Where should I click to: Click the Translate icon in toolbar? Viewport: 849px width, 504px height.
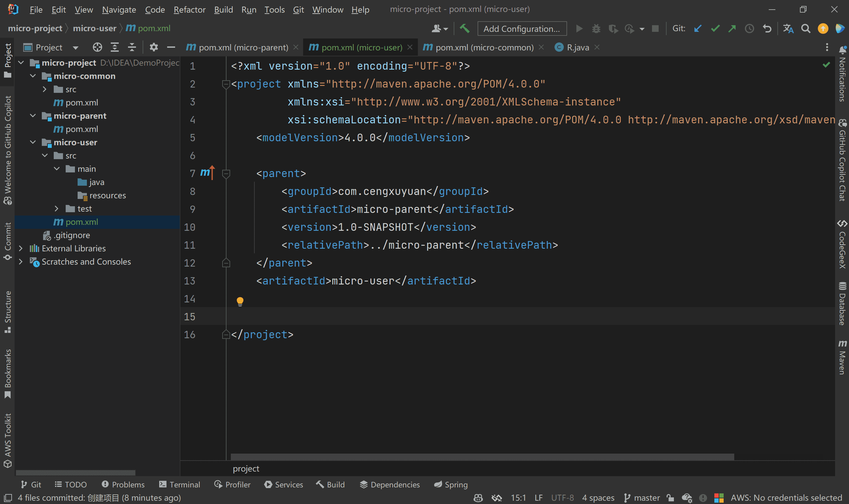point(788,29)
